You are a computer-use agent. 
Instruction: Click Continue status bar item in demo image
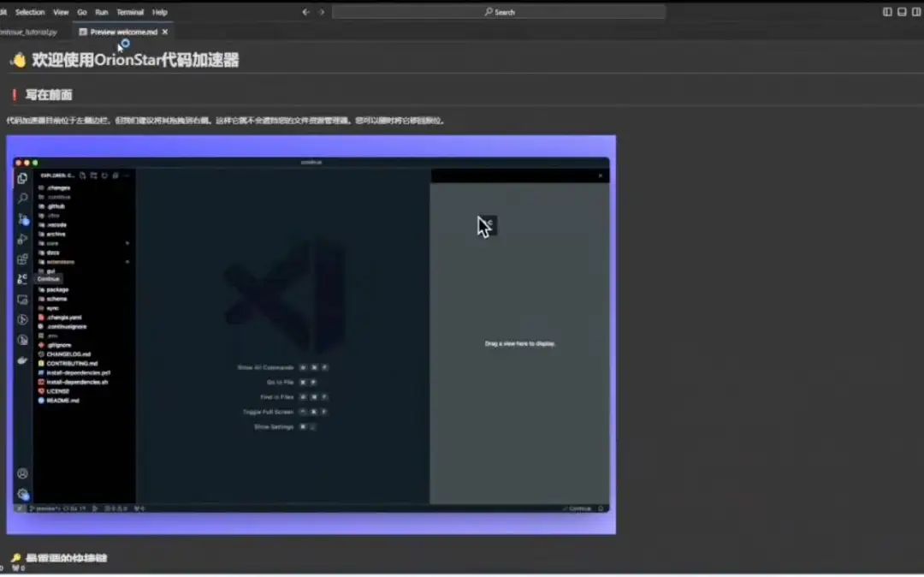click(x=577, y=508)
